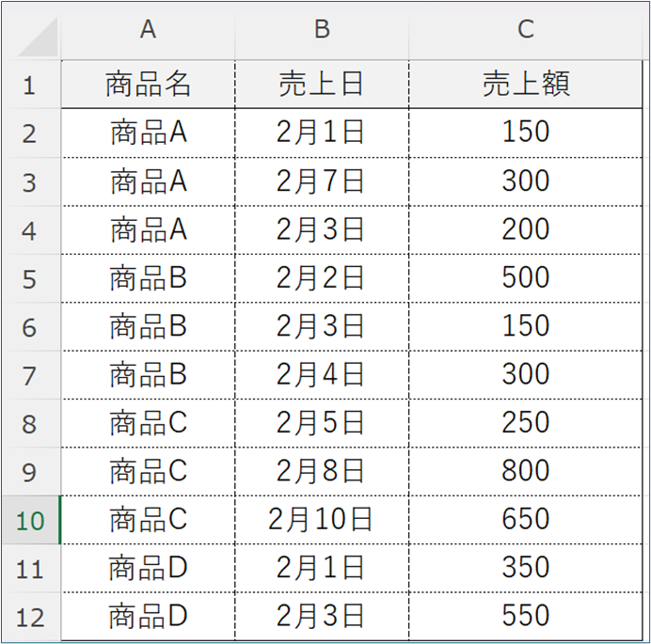Click the Select All corner triangle
651x644 pixels.
38,37
